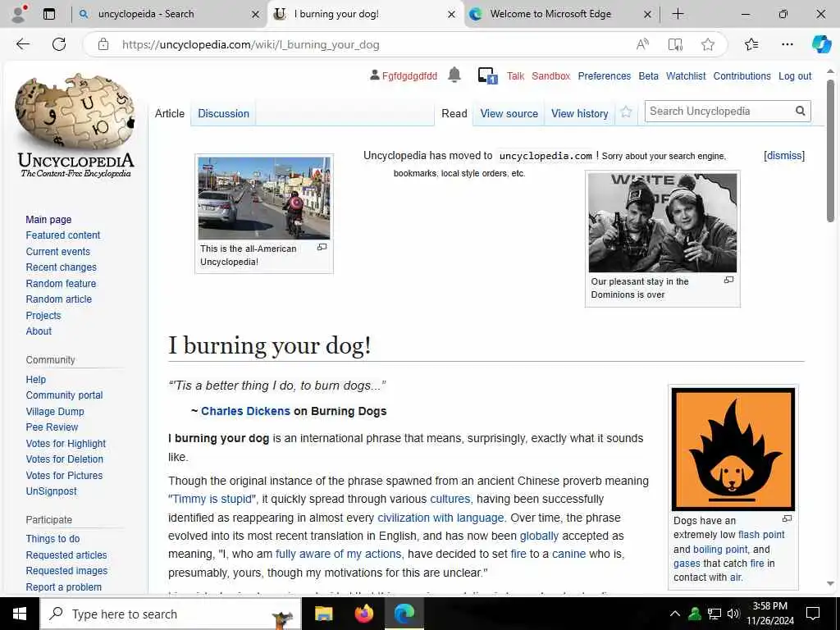
Task: Open the View history tab
Action: pyautogui.click(x=580, y=113)
